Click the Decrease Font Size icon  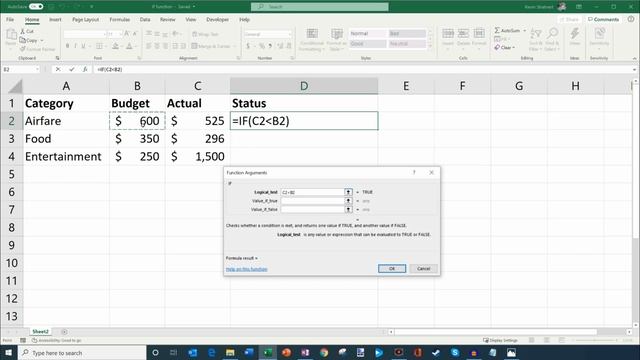point(135,34)
